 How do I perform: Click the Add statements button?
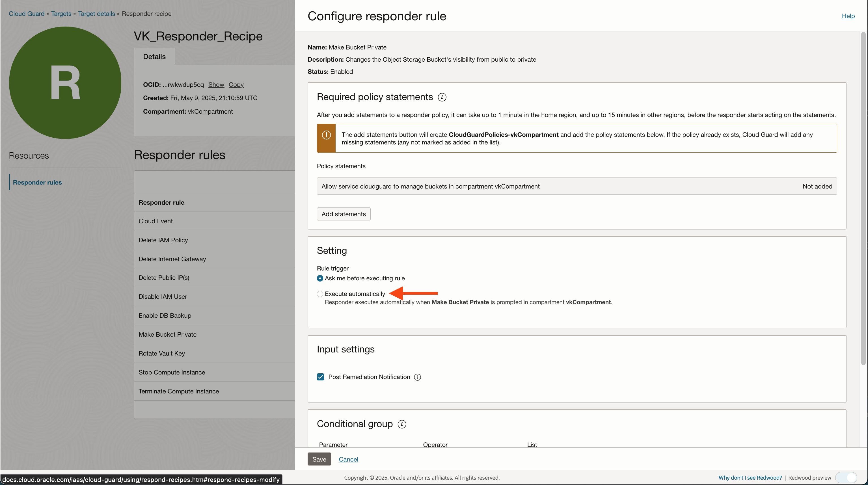pos(343,214)
